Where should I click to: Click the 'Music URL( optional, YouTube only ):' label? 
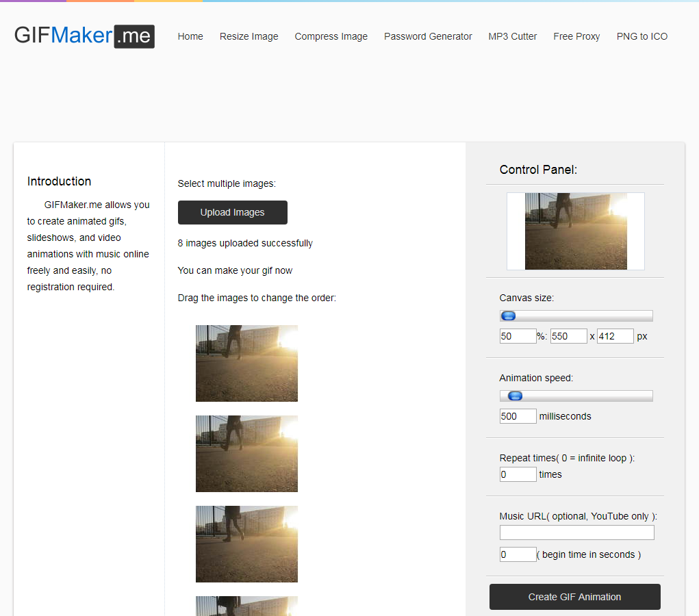point(579,516)
